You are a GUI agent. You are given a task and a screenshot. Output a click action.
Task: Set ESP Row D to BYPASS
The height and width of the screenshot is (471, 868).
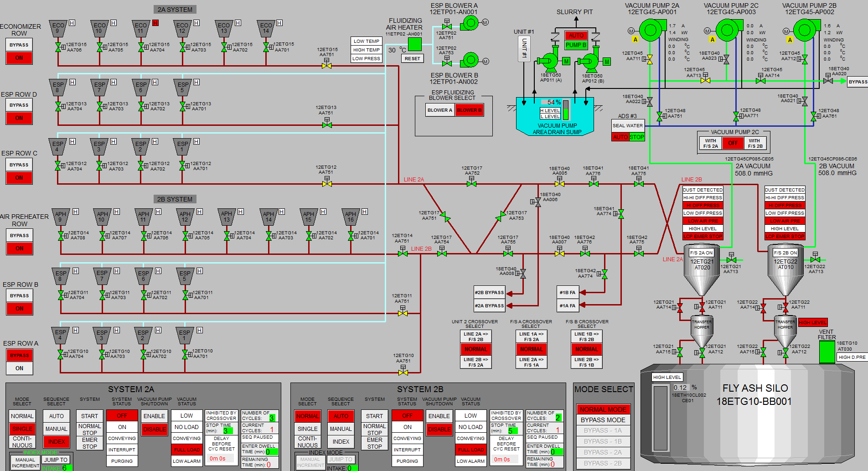19,105
